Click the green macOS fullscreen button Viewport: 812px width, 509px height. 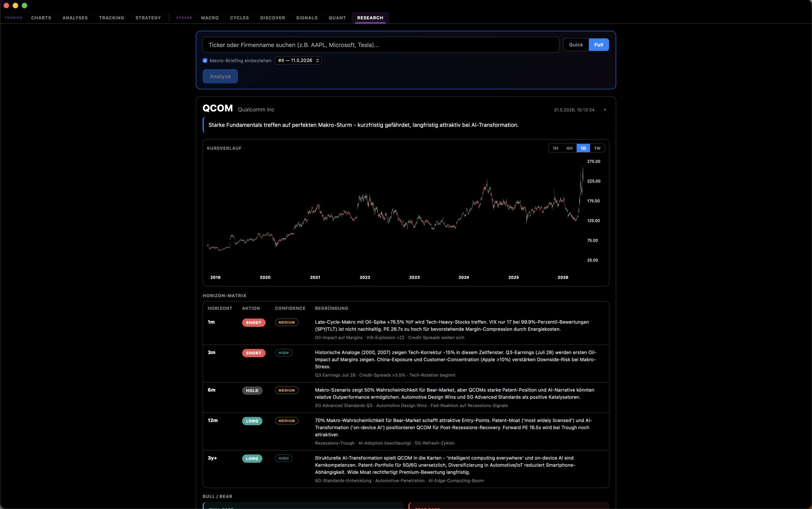[24, 6]
